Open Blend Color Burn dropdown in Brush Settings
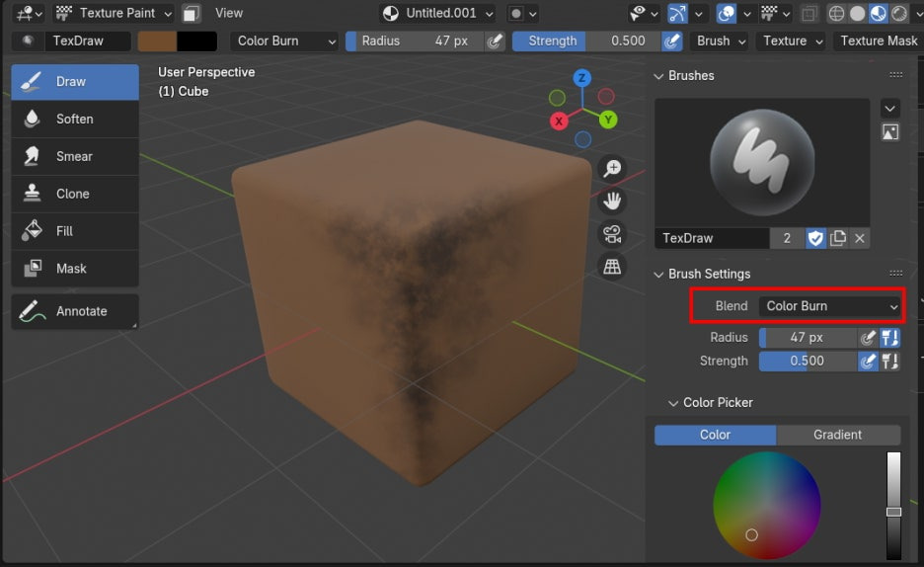The image size is (924, 567). point(829,306)
